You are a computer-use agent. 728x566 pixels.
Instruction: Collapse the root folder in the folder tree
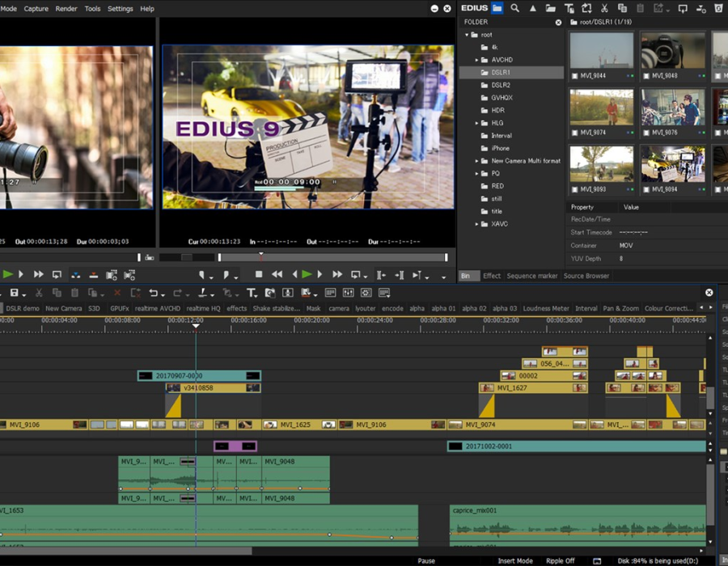467,35
